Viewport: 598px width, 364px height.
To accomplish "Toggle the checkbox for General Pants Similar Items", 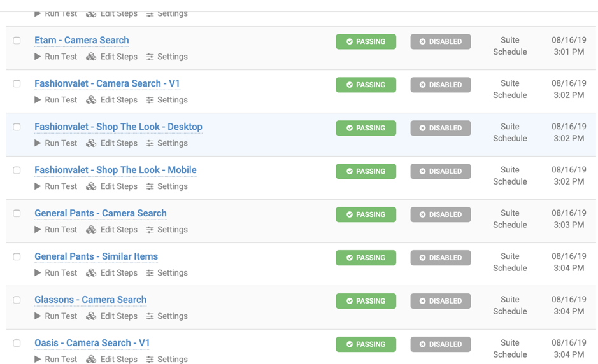I will pyautogui.click(x=17, y=256).
